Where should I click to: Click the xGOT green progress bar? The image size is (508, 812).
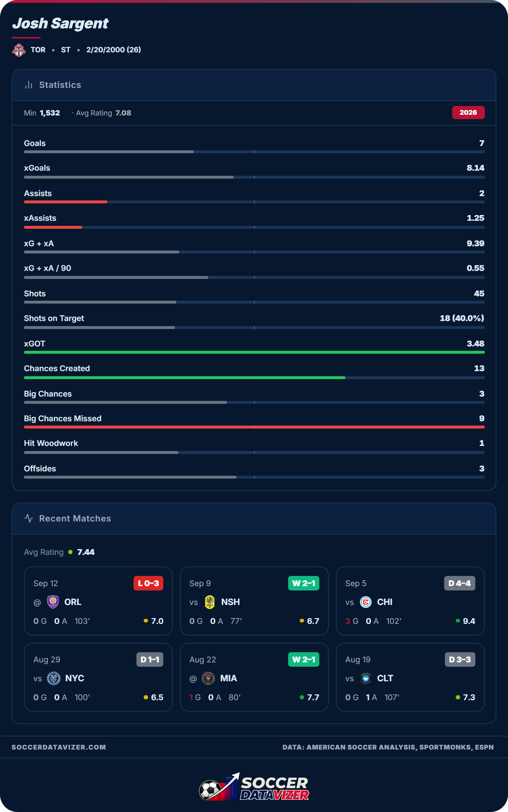point(254,352)
